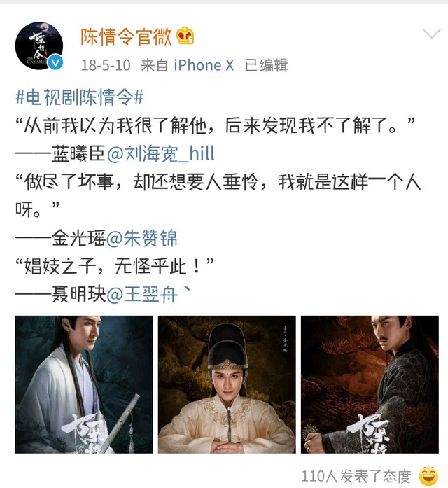The width and height of the screenshot is (448, 488).
Task: Tap the 娼妓之子 quote line
Action: tap(115, 267)
